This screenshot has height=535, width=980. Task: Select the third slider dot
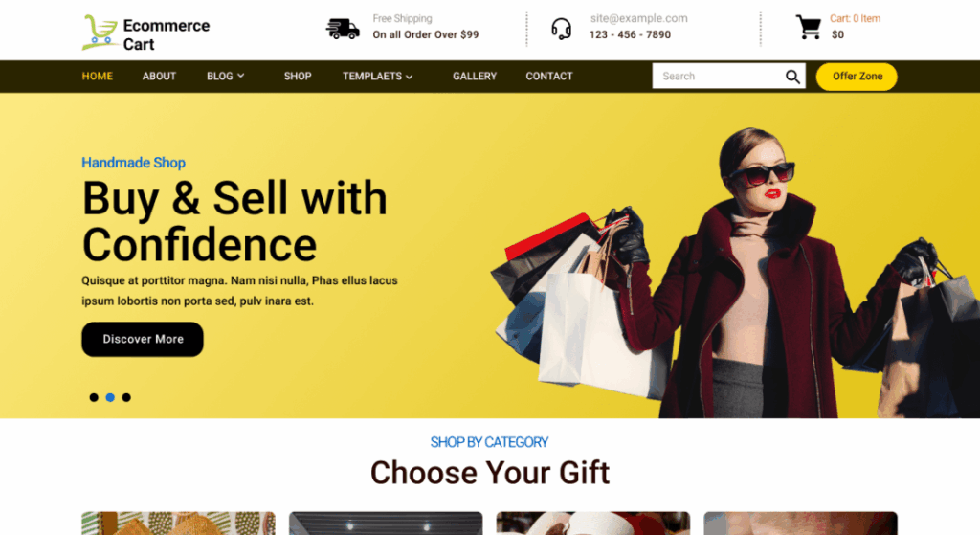click(126, 397)
